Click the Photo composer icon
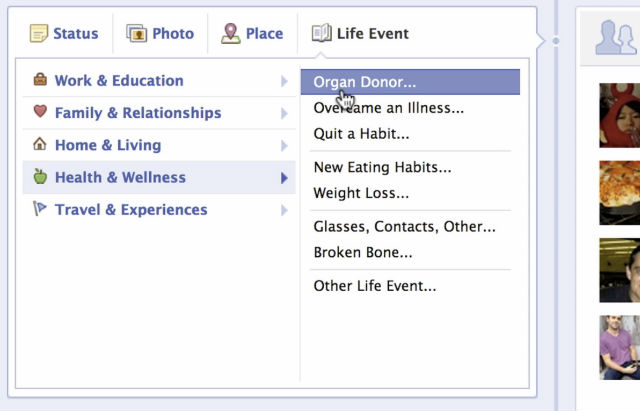640x411 pixels. (137, 33)
